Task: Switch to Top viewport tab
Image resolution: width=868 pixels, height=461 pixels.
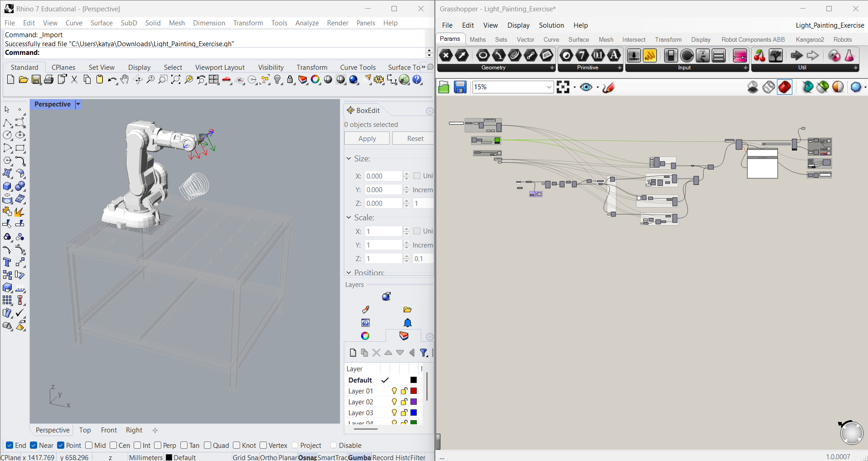Action: tap(85, 430)
